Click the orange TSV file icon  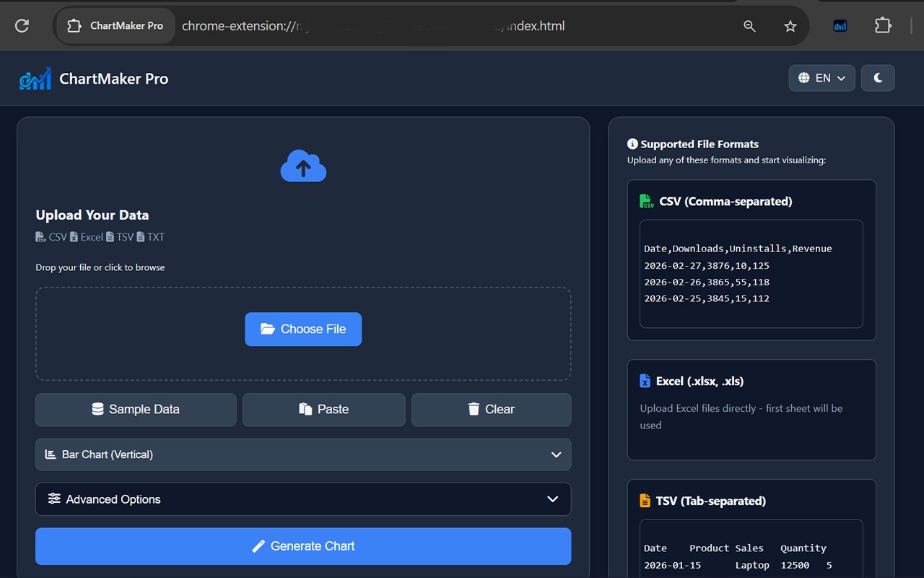(x=645, y=501)
